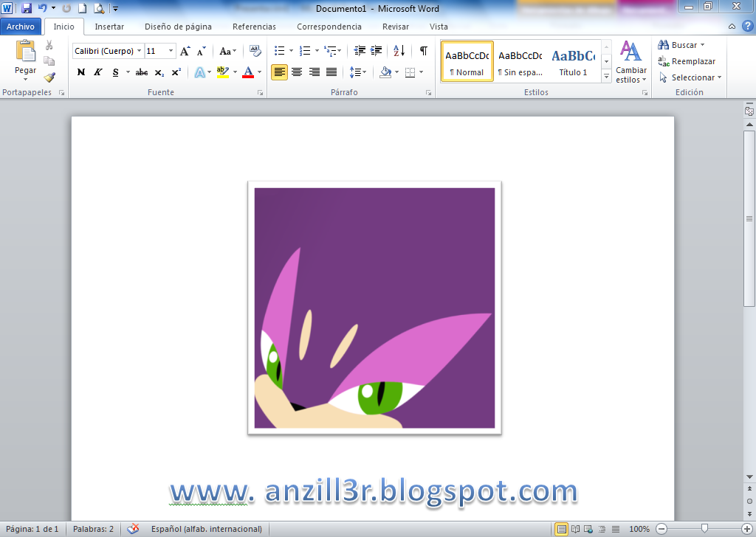The image size is (756, 537).
Task: Select the purple cat image in document
Action: 374,308
